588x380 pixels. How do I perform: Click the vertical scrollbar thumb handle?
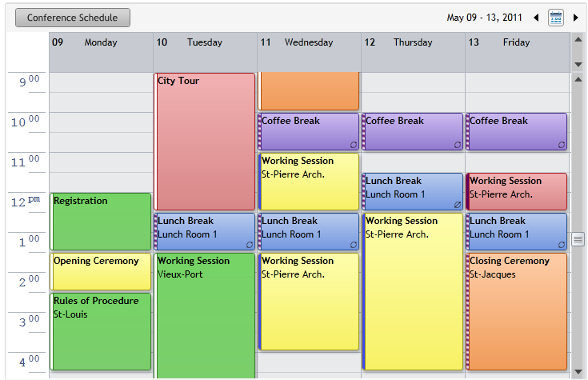pyautogui.click(x=578, y=239)
